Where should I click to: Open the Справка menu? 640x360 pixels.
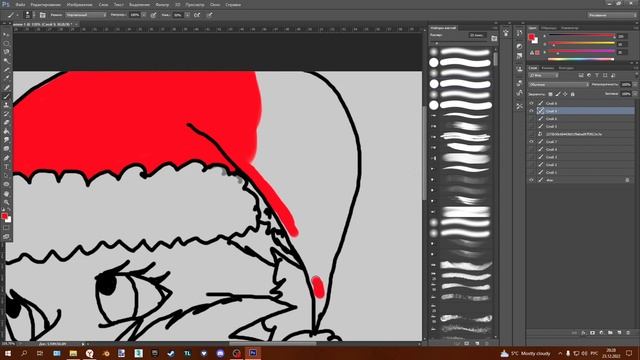[x=233, y=5]
